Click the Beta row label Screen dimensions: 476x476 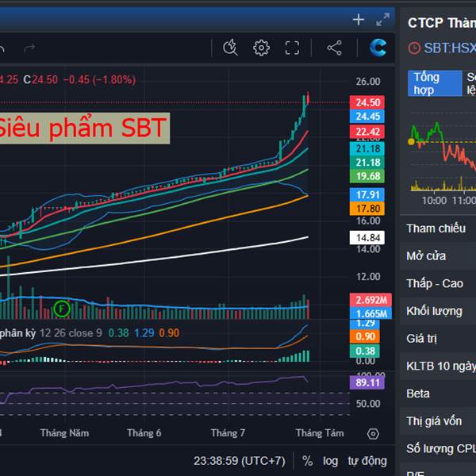point(418,393)
